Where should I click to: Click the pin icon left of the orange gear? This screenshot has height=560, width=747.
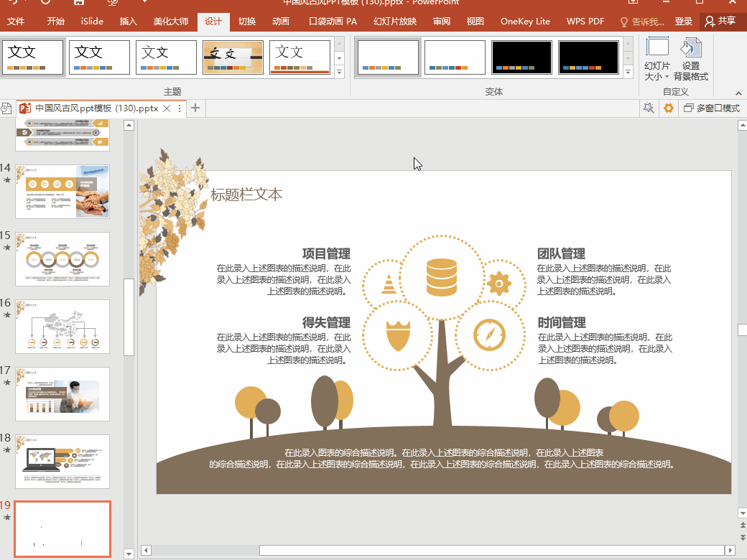[649, 108]
